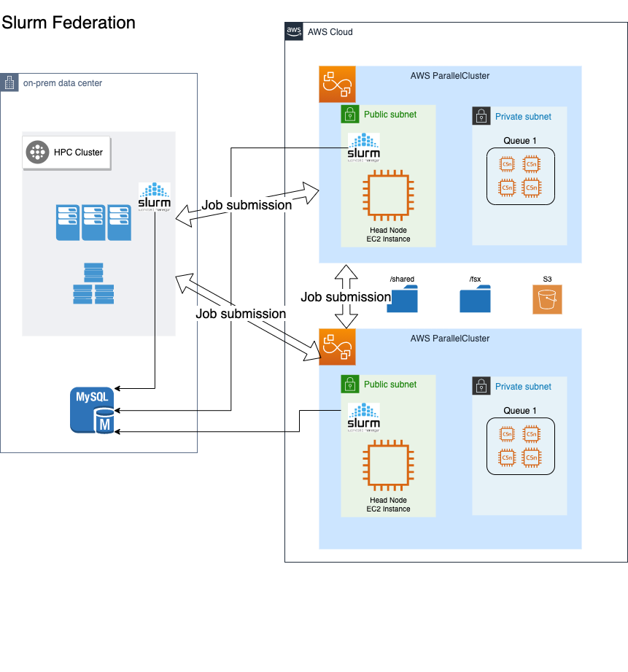
Task: Click the Slurm logo in the on-prem HPC cluster
Action: pyautogui.click(x=154, y=197)
